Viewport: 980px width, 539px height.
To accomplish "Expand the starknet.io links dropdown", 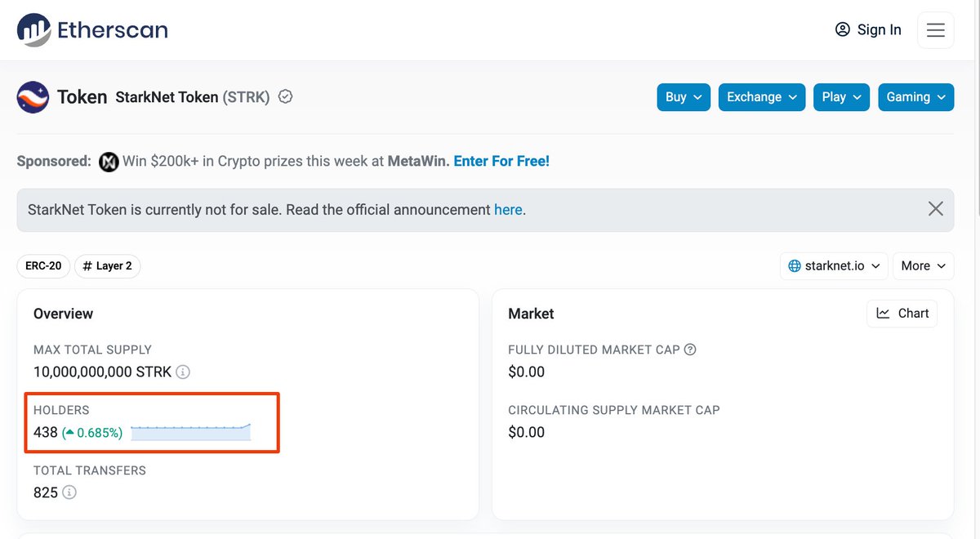I will point(834,266).
